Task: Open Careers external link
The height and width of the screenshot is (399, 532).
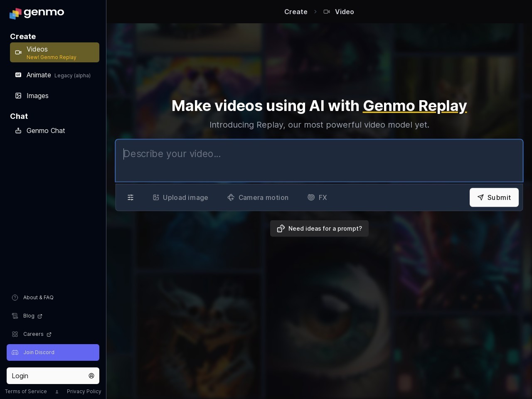Action: (33, 334)
